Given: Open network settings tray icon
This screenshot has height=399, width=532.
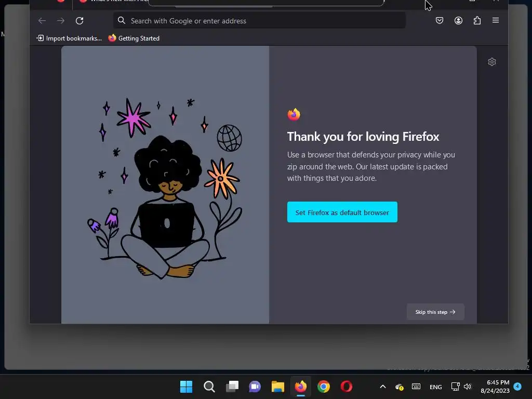Looking at the screenshot, I should click(455, 387).
